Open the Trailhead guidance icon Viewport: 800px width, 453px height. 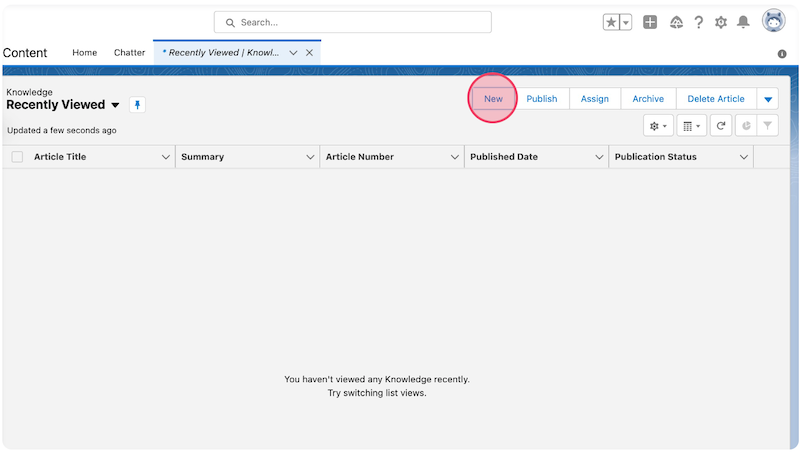click(x=676, y=22)
